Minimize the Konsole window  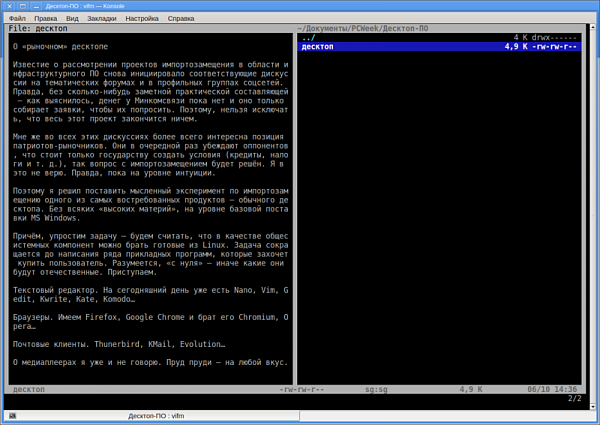pos(36,6)
